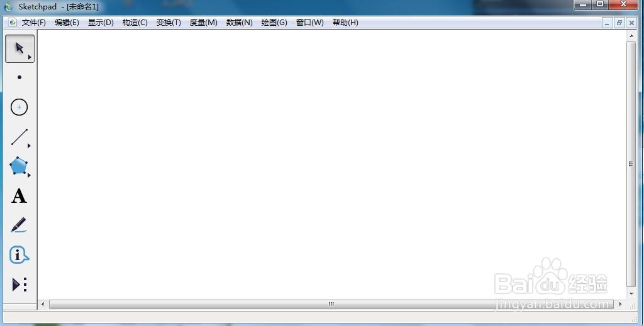Viewport: 644px width, 326px height.
Task: Close the Sketchpad application window
Action: point(623,4)
